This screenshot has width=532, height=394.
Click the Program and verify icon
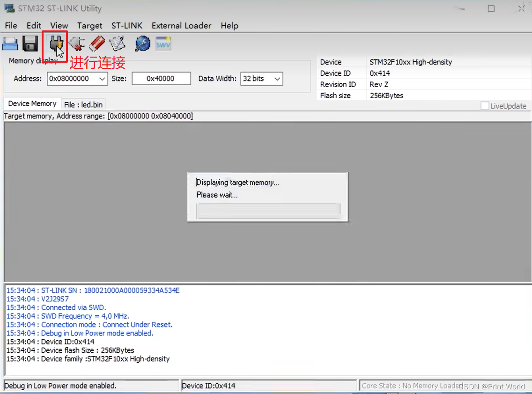[x=118, y=44]
